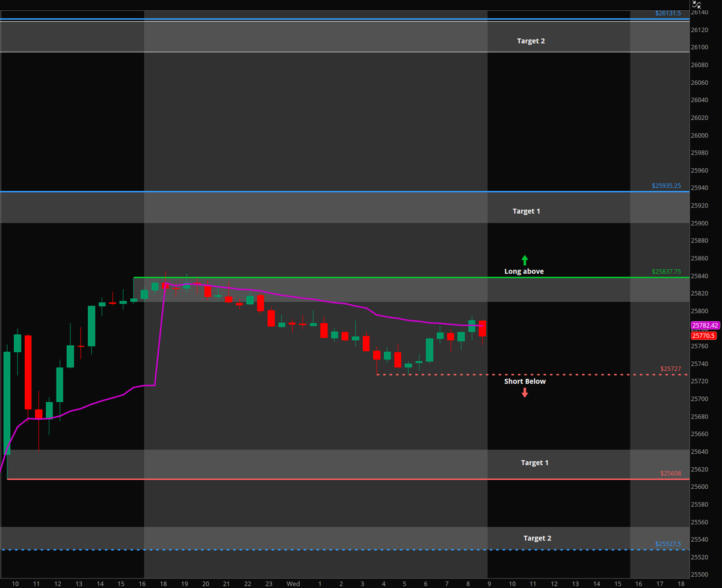Click the 20 hour label on time axis
Screen dimensions: 722x588
[205, 583]
